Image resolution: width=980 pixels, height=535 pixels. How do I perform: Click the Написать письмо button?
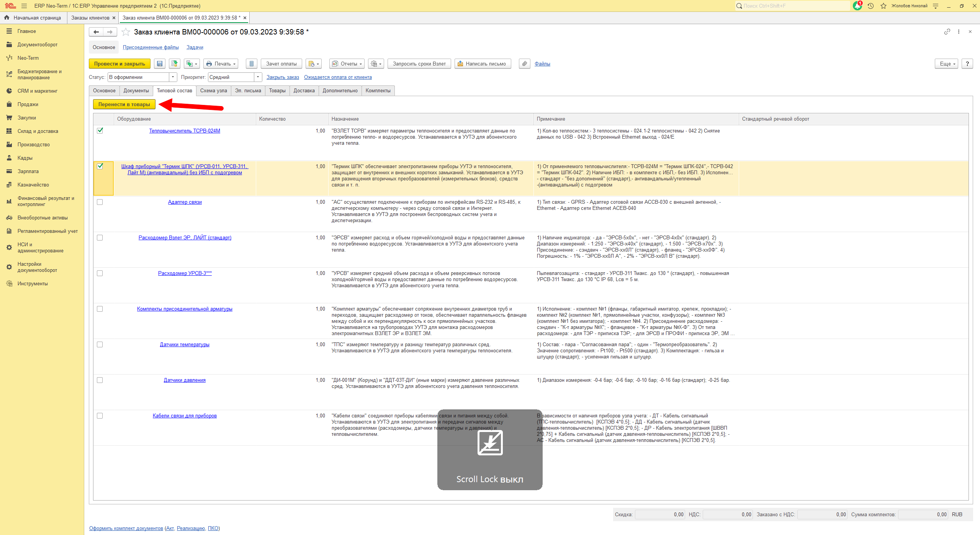483,64
